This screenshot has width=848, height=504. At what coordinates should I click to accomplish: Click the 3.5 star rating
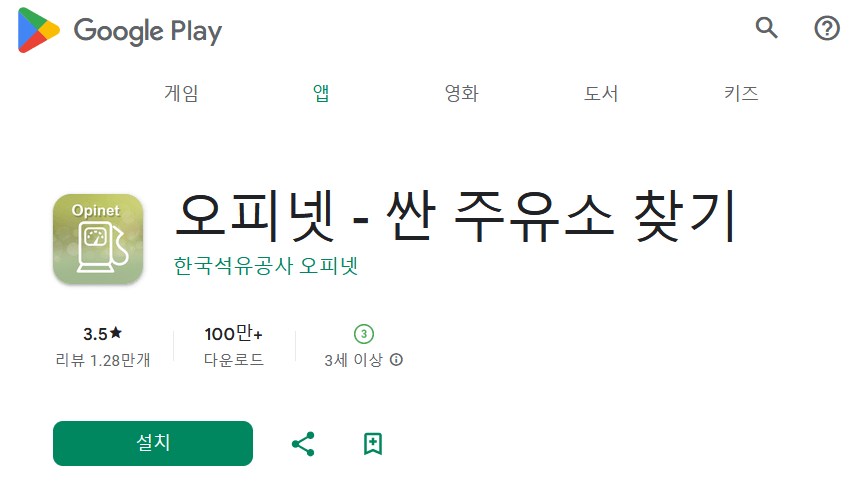[x=102, y=334]
